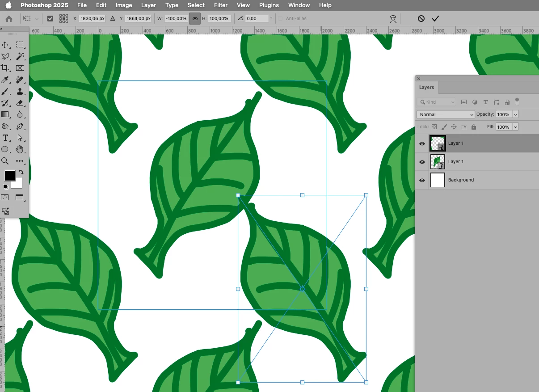The image size is (539, 392).
Task: Open the Normal blend mode dropdown
Action: 446,114
